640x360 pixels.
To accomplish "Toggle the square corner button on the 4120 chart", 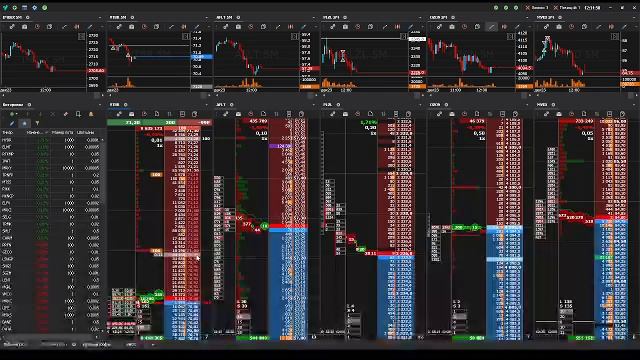I will pyautogui.click(x=510, y=36).
